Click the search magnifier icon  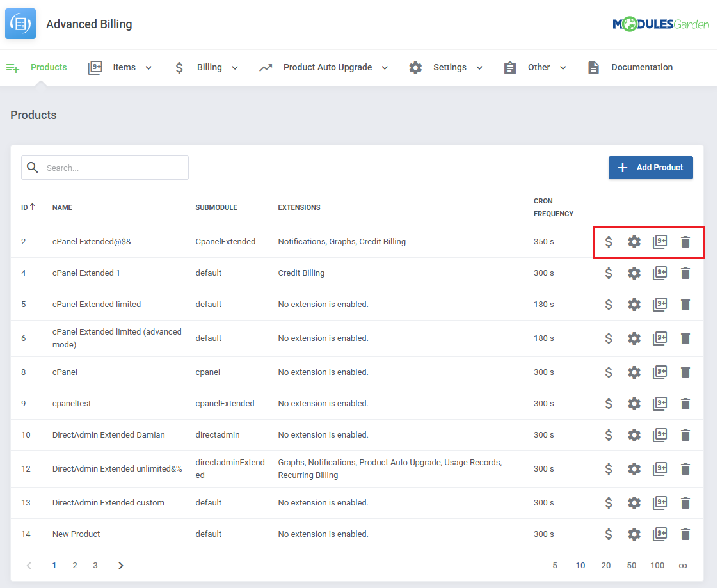[x=32, y=168]
